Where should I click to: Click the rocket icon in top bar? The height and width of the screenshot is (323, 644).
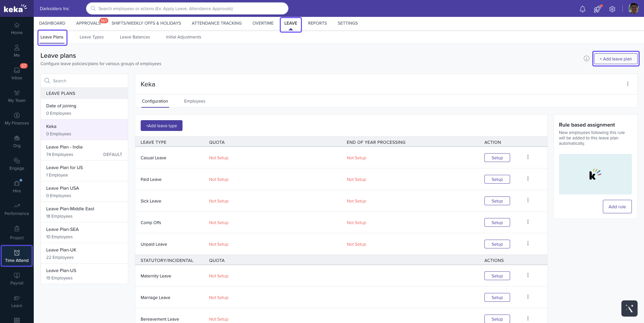click(597, 9)
